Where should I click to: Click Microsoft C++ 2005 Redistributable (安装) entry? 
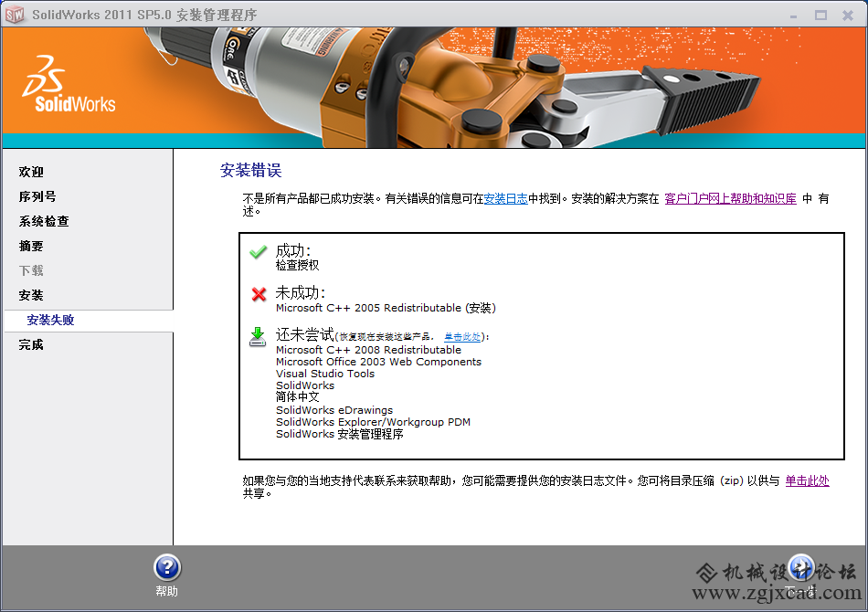386,308
